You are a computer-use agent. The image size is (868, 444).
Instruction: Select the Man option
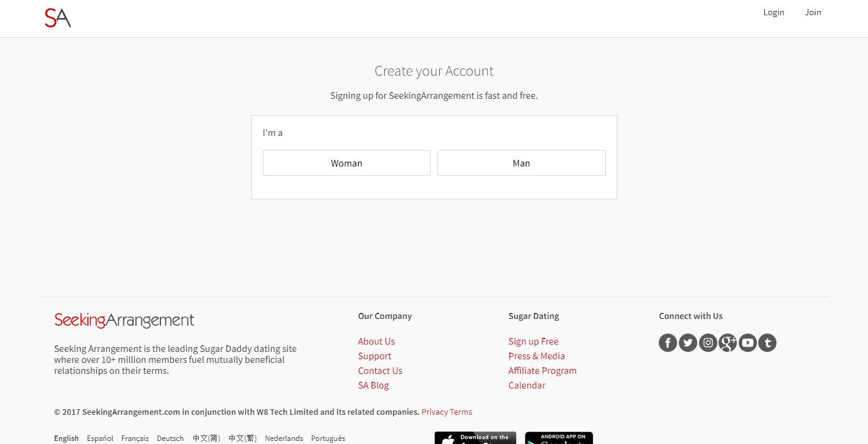(x=522, y=163)
